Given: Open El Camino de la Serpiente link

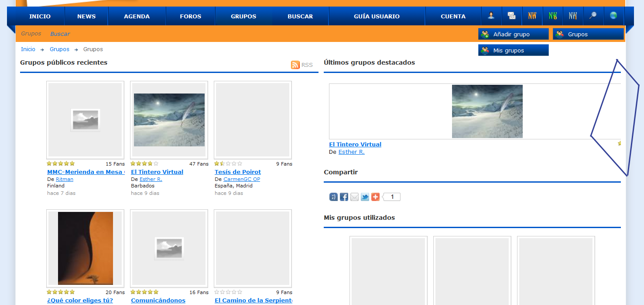Looking at the screenshot, I should coord(253,300).
